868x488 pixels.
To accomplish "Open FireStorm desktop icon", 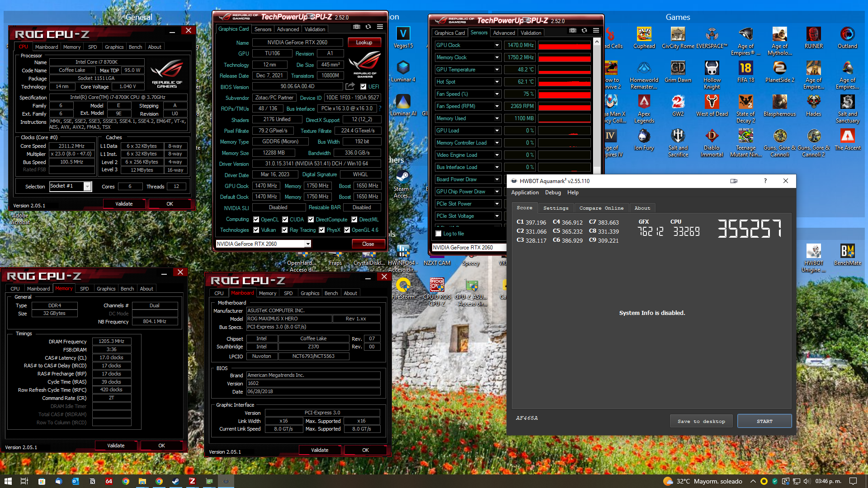I will point(403,289).
